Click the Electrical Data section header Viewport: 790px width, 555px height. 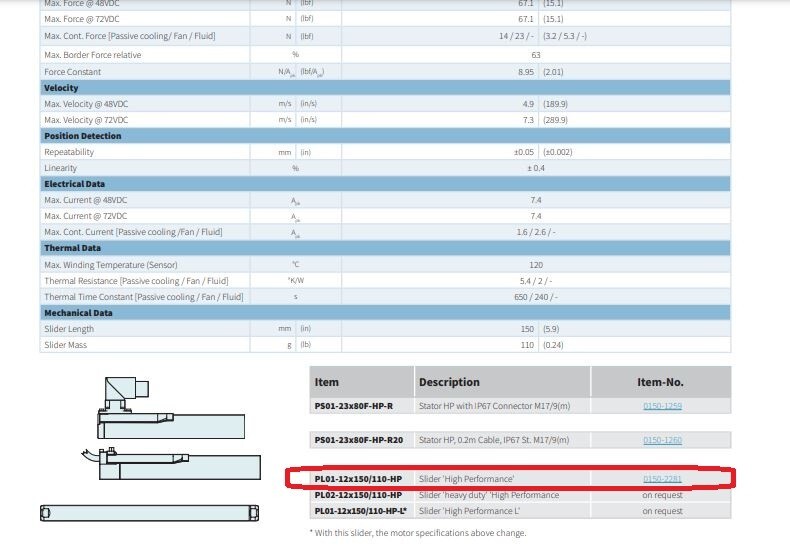pos(385,184)
